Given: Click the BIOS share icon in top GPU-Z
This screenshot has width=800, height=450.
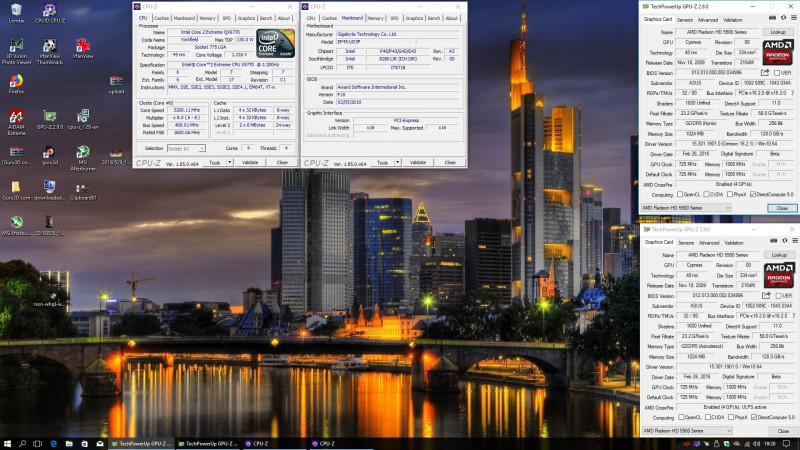Looking at the screenshot, I should click(765, 72).
